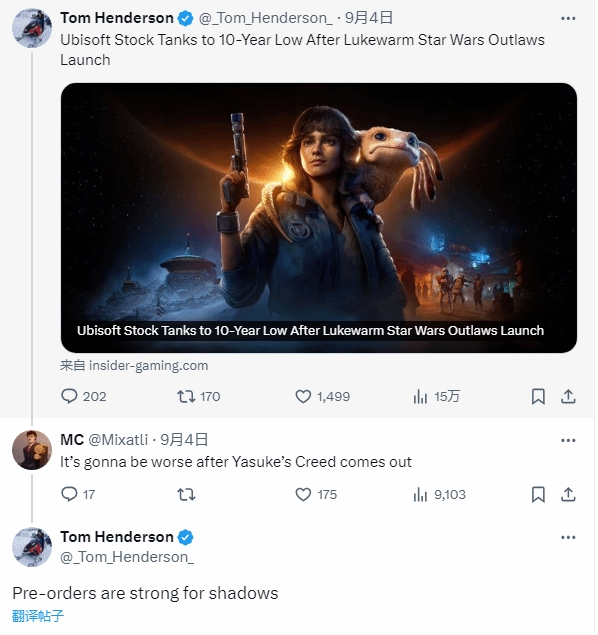View analytics showing 9,103 views
598x635 pixels.
[x=439, y=494]
